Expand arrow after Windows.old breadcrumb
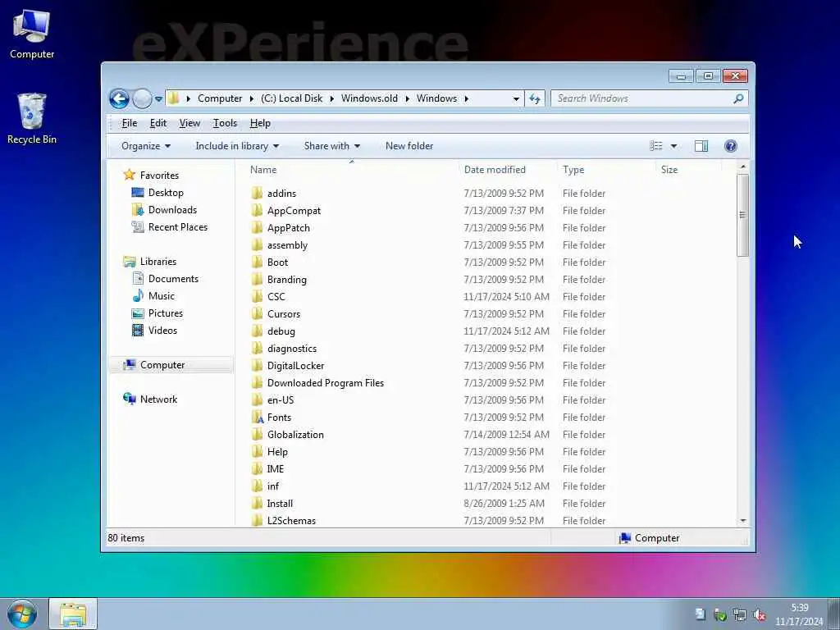The image size is (840, 630). pyautogui.click(x=407, y=98)
